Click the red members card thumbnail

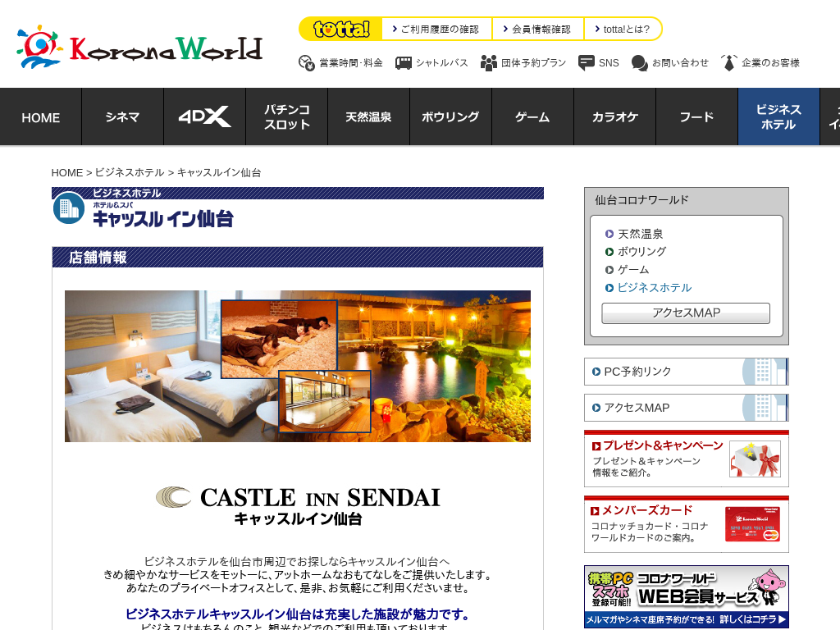coord(753,524)
